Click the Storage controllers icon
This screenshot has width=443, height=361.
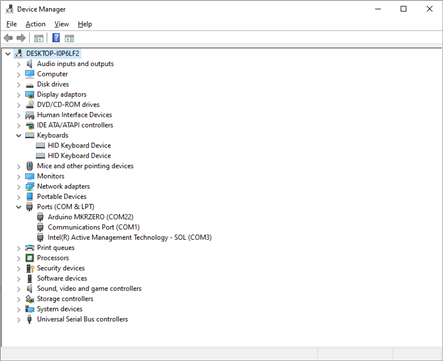[30, 299]
